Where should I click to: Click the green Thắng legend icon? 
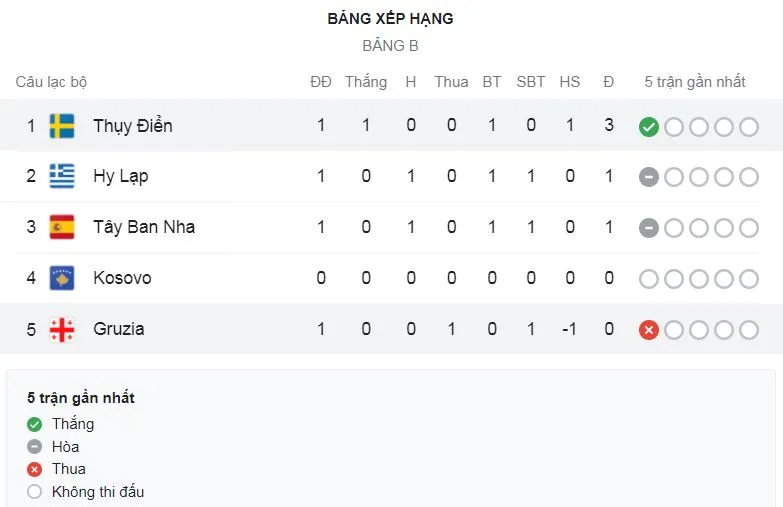pyautogui.click(x=35, y=424)
